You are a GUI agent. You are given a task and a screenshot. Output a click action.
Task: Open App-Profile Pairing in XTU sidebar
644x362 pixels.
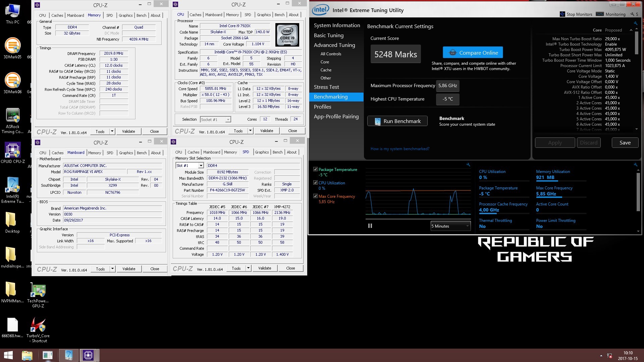336,117
